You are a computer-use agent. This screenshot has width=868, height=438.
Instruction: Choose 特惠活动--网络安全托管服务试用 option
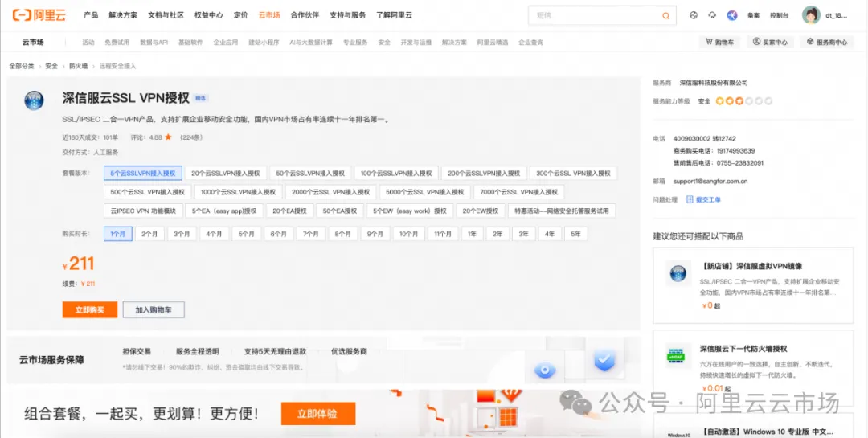562,211
